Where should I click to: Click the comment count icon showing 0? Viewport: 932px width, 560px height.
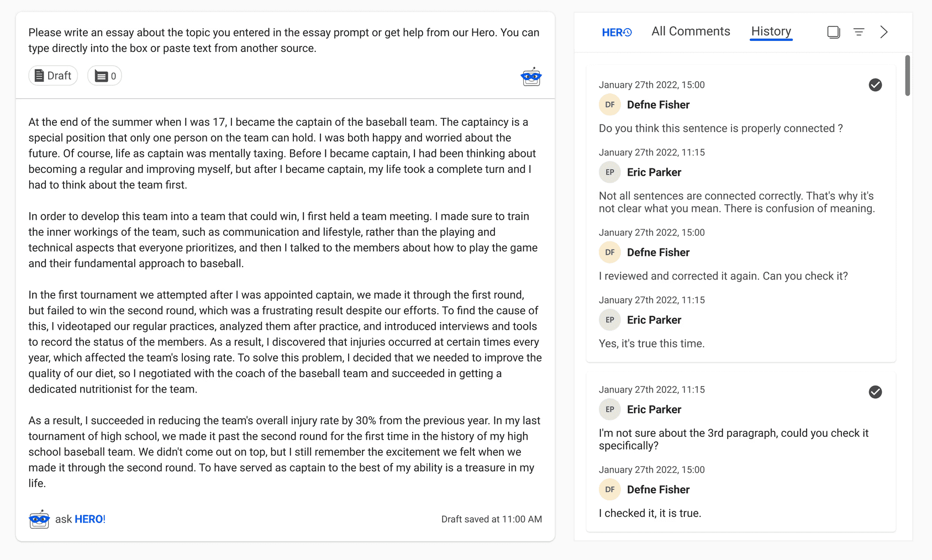[x=105, y=76]
